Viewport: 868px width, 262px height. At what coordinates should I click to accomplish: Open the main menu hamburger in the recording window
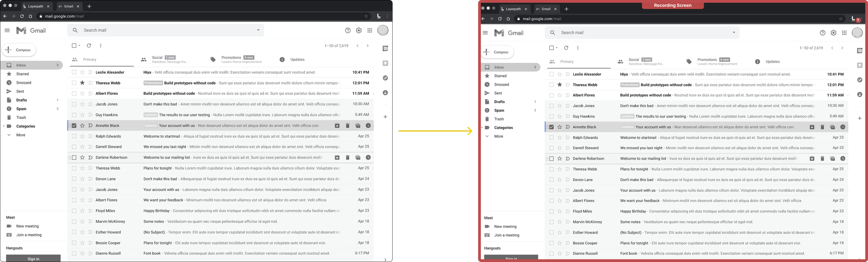tap(485, 33)
